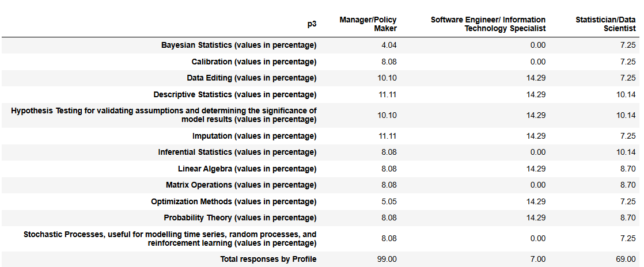The height and width of the screenshot is (267, 644).
Task: Select the Data Editing row label
Action: click(252, 78)
